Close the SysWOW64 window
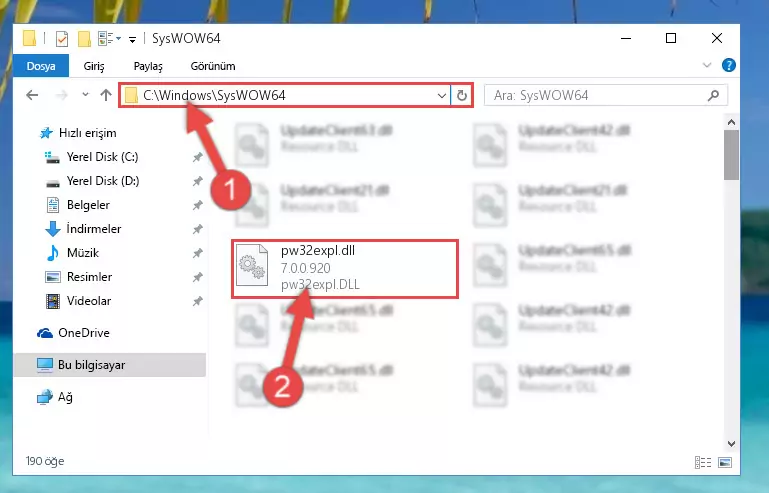Image resolution: width=769 pixels, height=493 pixels. [x=717, y=38]
